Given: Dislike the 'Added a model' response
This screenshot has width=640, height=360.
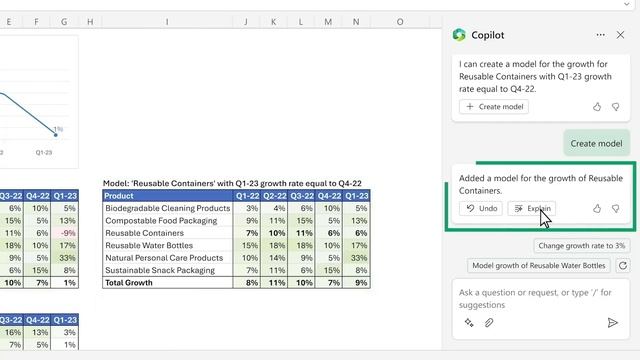Looking at the screenshot, I should (616, 209).
